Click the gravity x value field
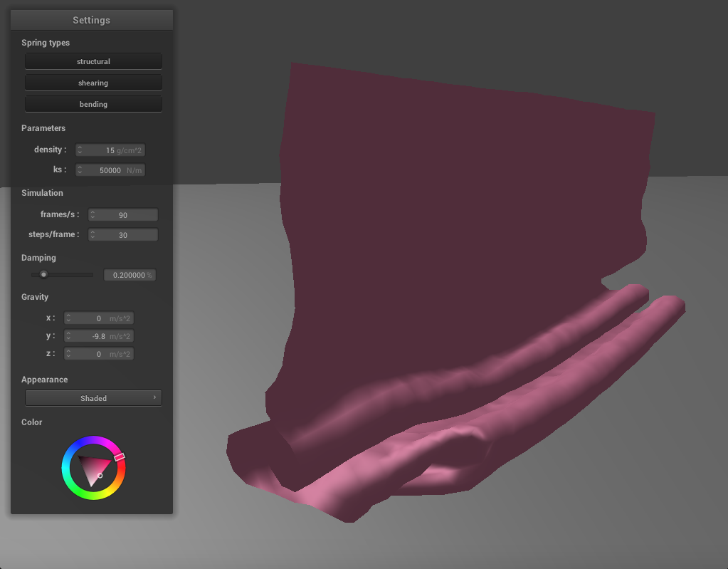The width and height of the screenshot is (728, 569). (102, 318)
